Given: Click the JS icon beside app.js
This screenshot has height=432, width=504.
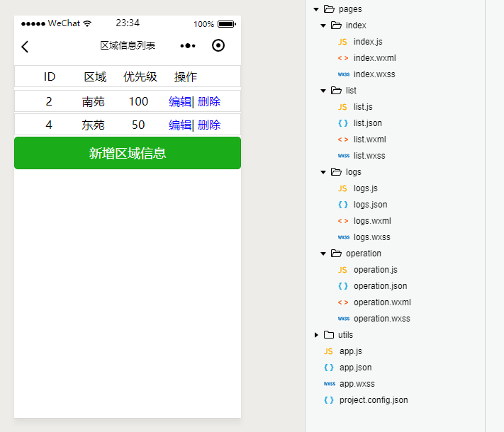Looking at the screenshot, I should pyautogui.click(x=328, y=351).
